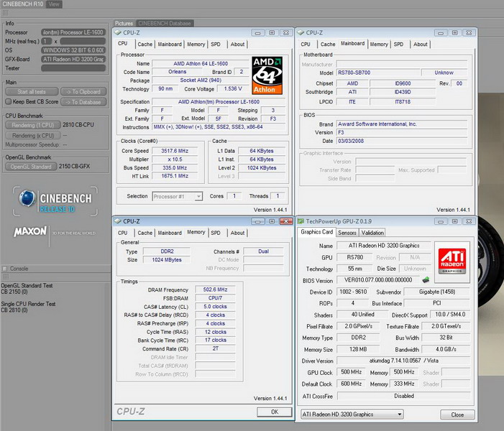
Task: Select the Sensors tab in GPU-Z
Action: (x=347, y=233)
